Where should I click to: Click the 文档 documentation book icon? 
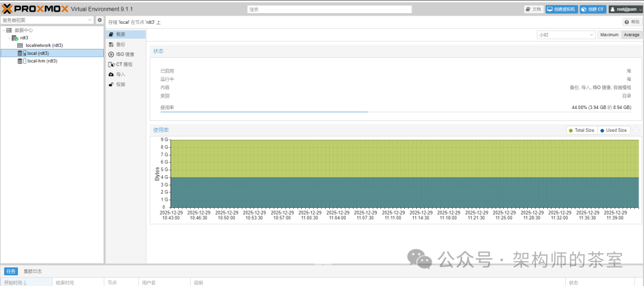(x=528, y=9)
